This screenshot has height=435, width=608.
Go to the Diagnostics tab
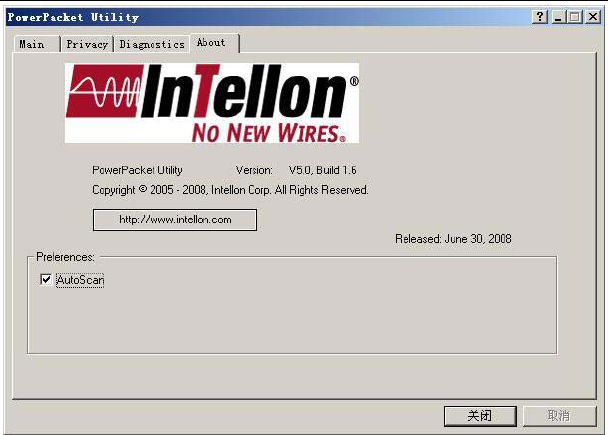coord(152,44)
